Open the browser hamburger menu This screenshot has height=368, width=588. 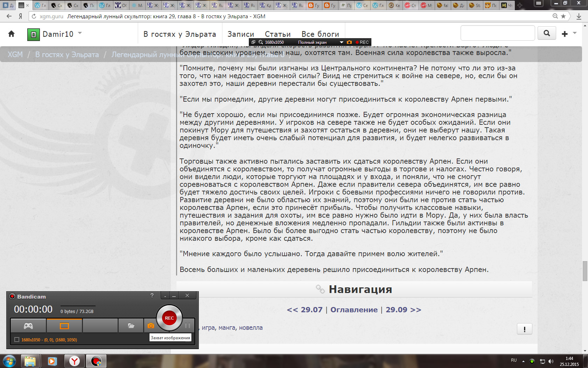click(x=539, y=4)
